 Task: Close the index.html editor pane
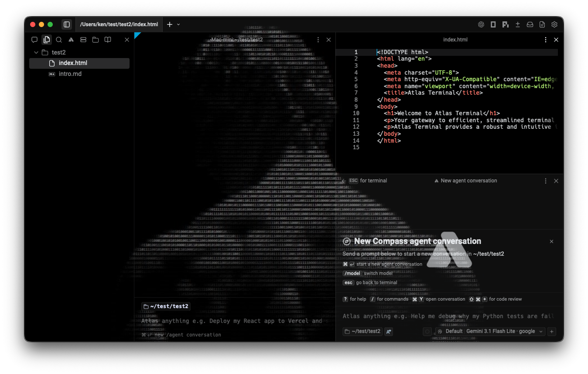(x=556, y=40)
